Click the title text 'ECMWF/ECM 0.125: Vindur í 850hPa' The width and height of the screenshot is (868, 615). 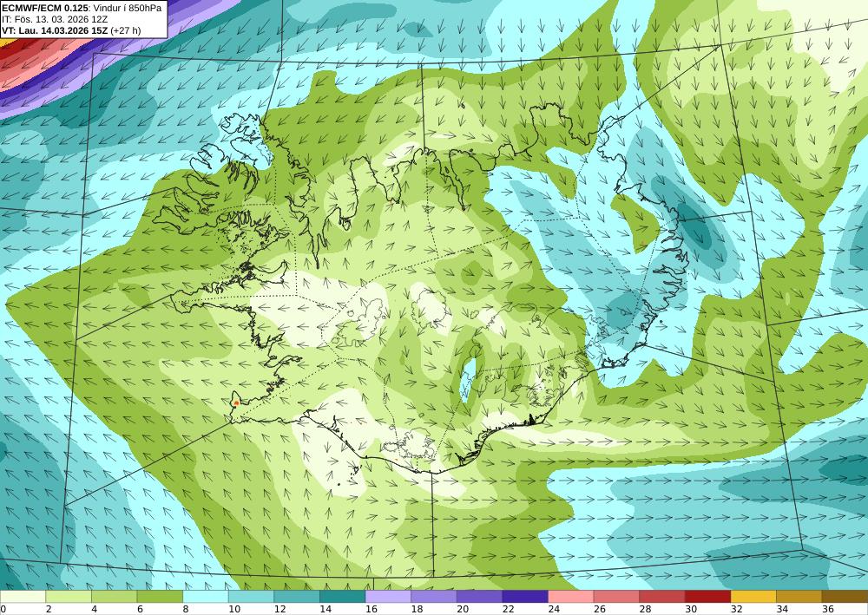82,8
